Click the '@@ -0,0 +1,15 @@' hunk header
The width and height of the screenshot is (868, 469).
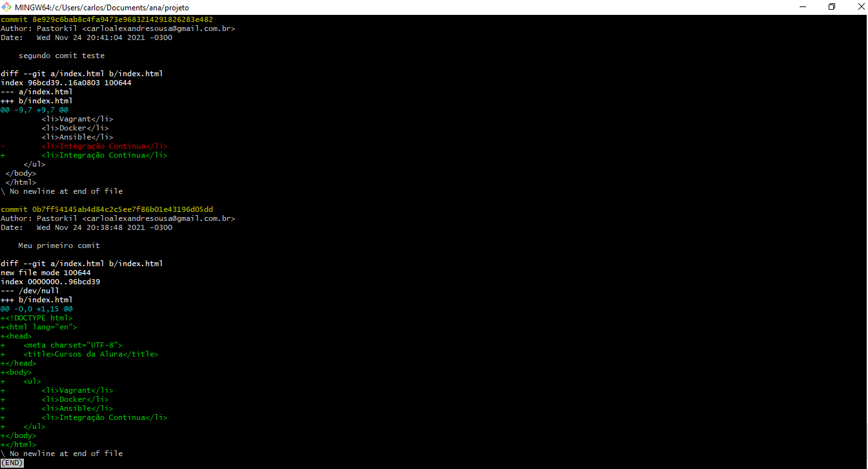[x=37, y=309]
